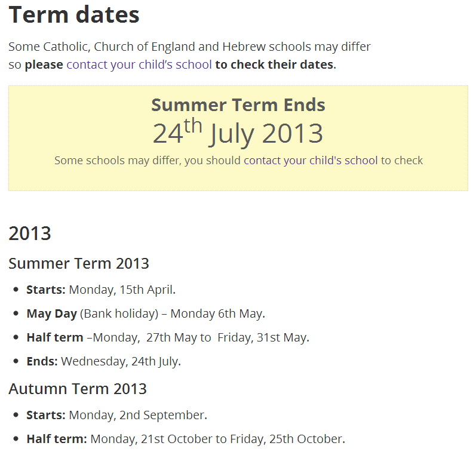Viewport: 476px width, 452px height.
Task: Open the 'contact your child's school' link in the intro paragraph
Action: click(139, 64)
